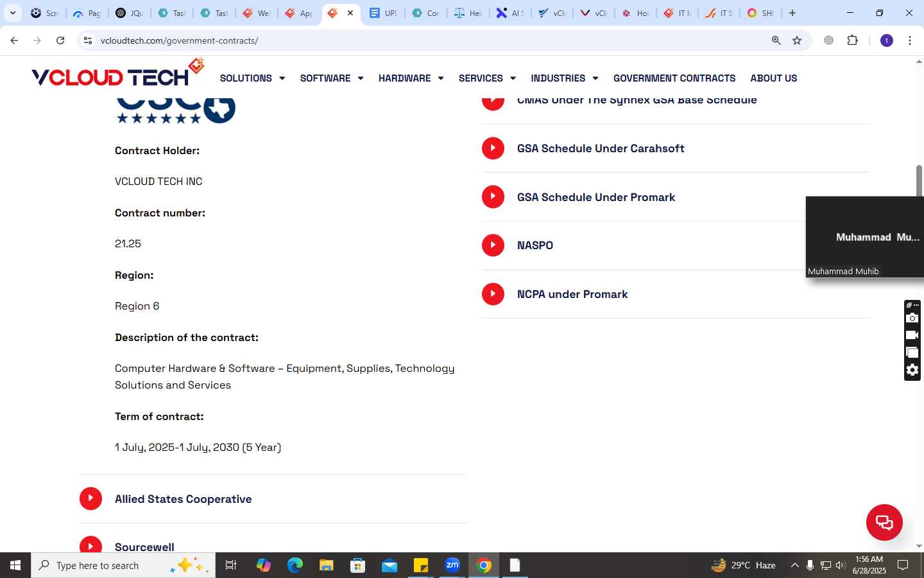Viewport: 924px width, 578px height.
Task: Click the play icon beside GSA Schedule Under Promark
Action: (493, 197)
